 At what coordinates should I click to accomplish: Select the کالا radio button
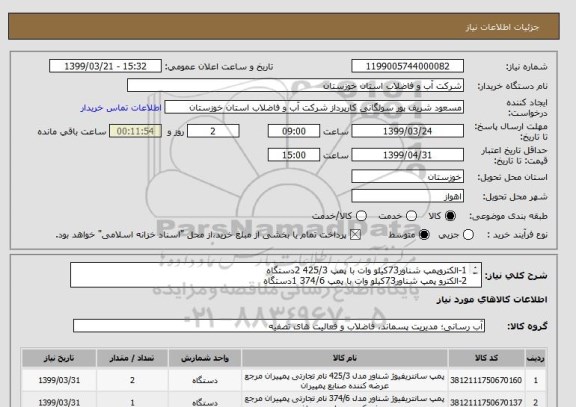pyautogui.click(x=450, y=216)
